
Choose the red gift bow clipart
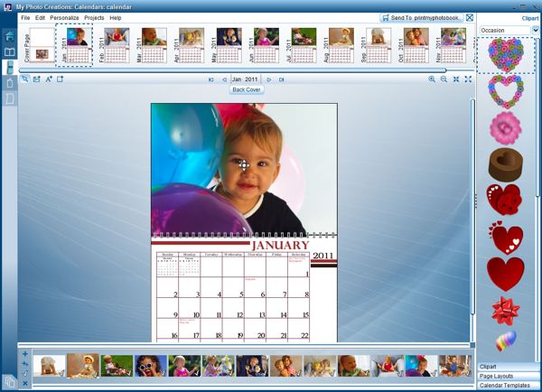click(506, 310)
